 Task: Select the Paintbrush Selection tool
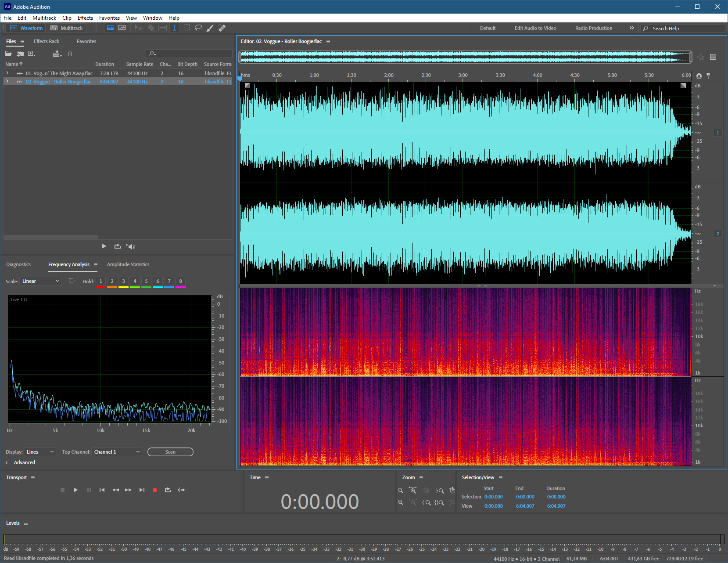210,28
